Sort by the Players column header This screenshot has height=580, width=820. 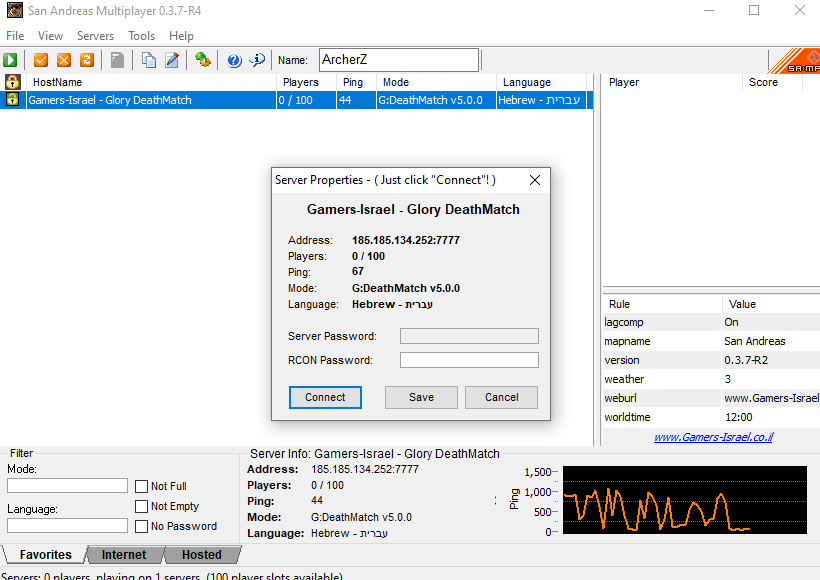(306, 82)
